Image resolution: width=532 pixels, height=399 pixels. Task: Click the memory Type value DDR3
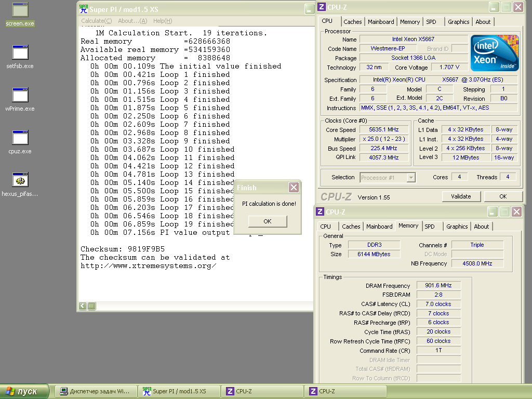tap(374, 245)
